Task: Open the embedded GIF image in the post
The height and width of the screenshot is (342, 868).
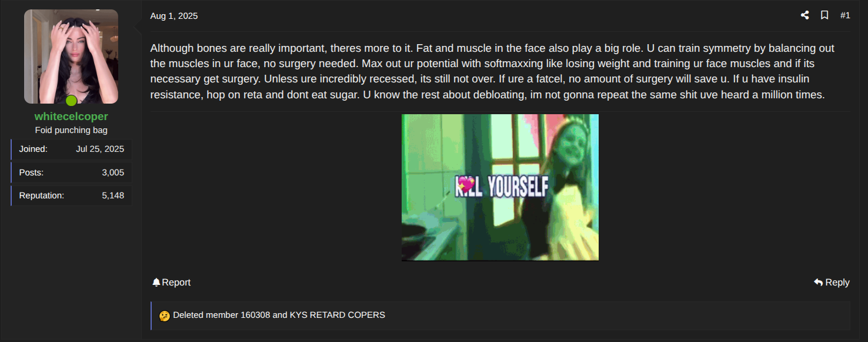Action: coord(500,187)
